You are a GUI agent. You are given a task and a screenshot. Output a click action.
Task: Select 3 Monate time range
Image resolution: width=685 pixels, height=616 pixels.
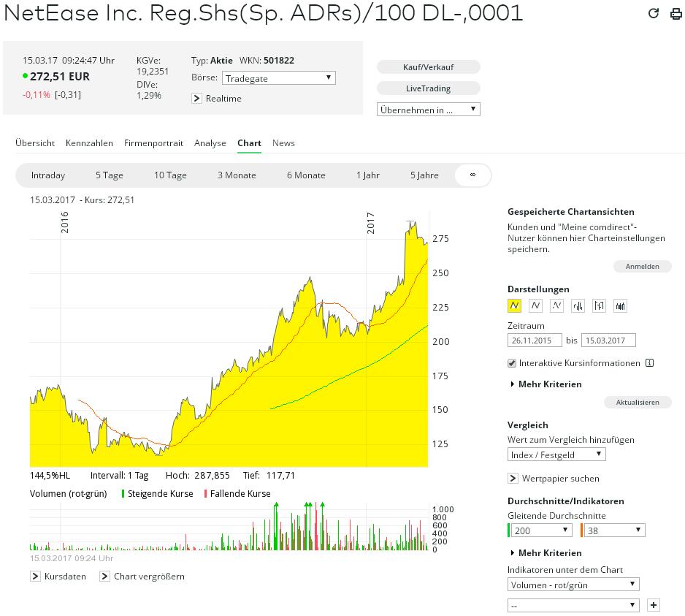click(x=237, y=175)
